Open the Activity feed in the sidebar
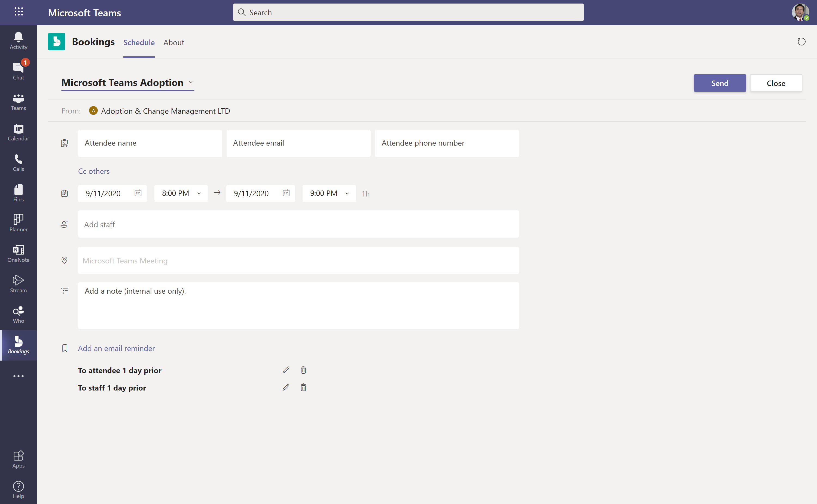Viewport: 817px width, 504px height. pos(18,40)
